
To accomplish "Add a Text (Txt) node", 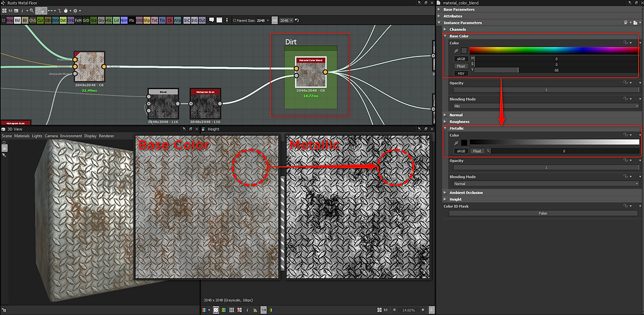I will (154, 20).
